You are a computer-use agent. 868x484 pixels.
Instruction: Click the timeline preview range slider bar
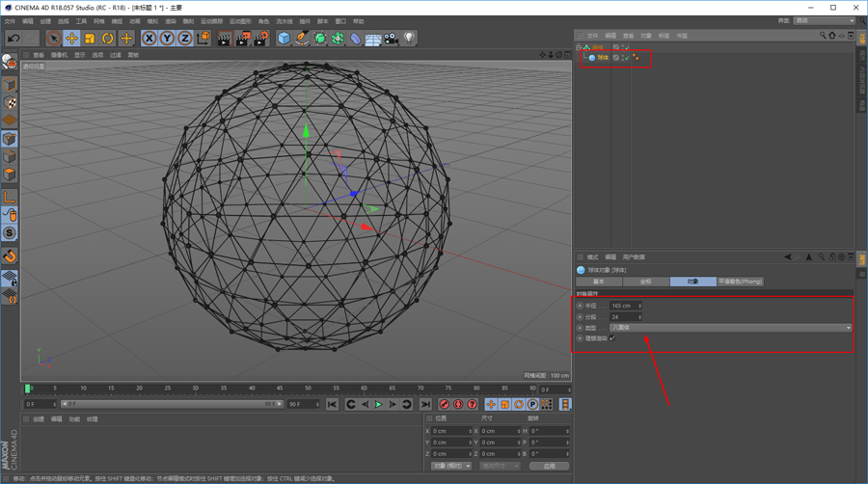pyautogui.click(x=172, y=404)
